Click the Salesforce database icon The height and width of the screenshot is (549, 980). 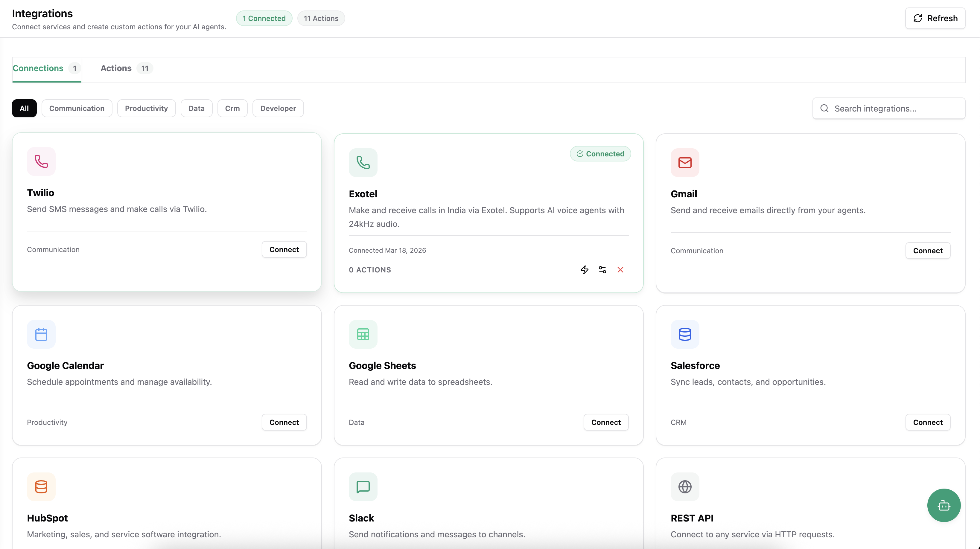(x=685, y=334)
